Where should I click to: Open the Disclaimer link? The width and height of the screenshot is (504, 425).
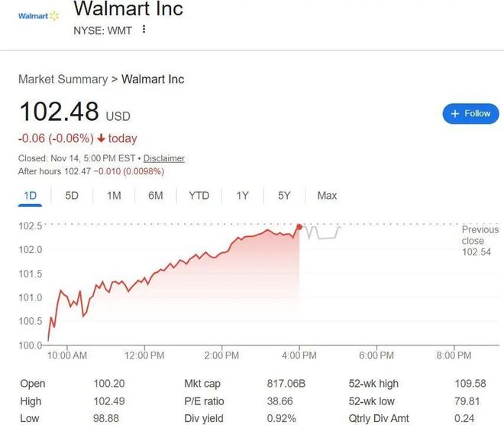[x=164, y=158]
